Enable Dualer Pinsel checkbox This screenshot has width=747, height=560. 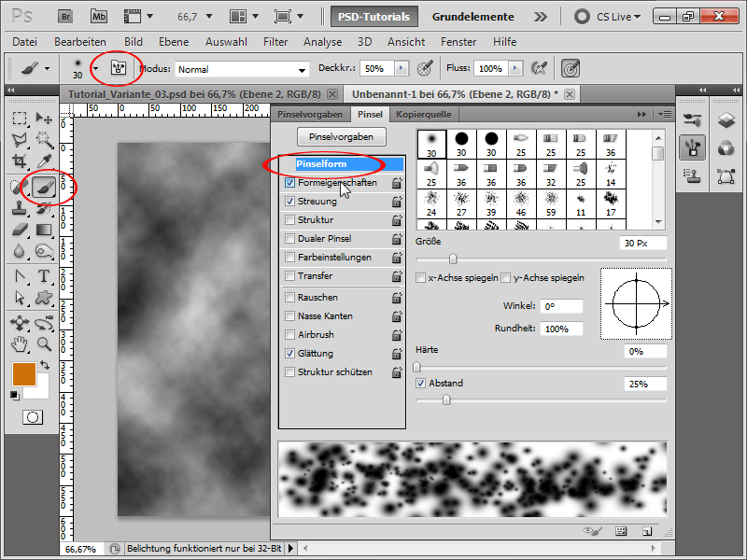coord(289,239)
